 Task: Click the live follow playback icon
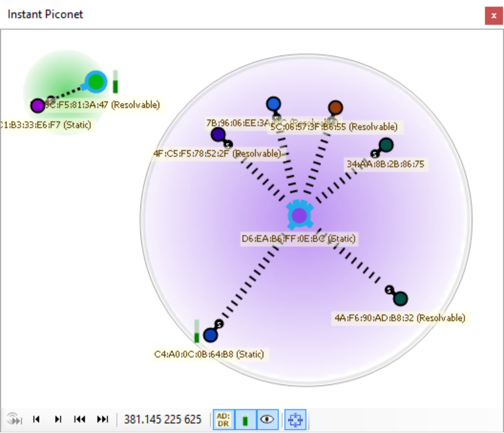pyautogui.click(x=14, y=419)
